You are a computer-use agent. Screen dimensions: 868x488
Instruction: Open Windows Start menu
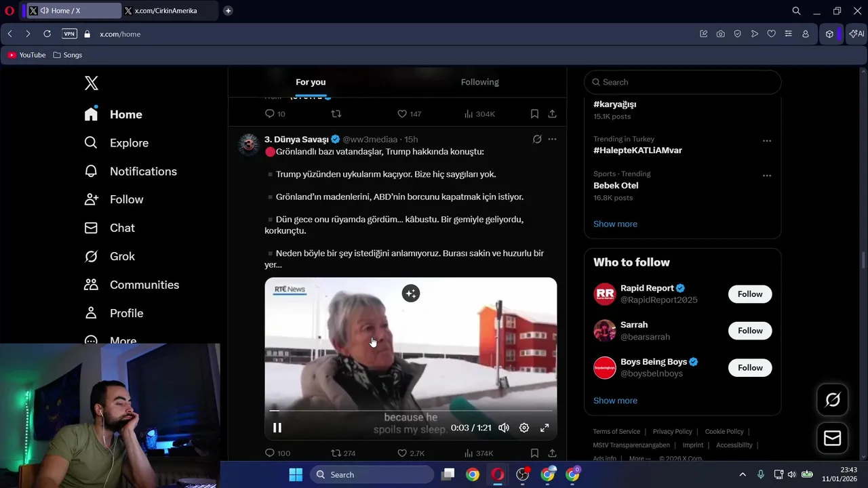tap(296, 474)
